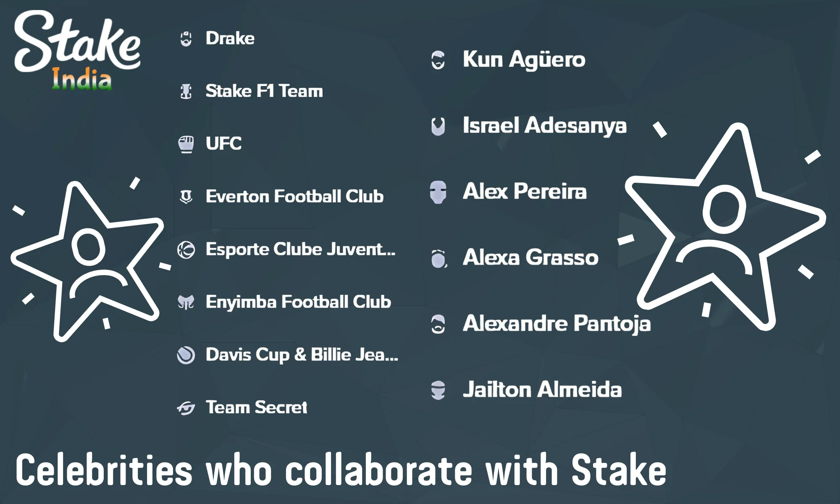
Task: Select the Davis Cup tennis ball icon
Action: [185, 355]
